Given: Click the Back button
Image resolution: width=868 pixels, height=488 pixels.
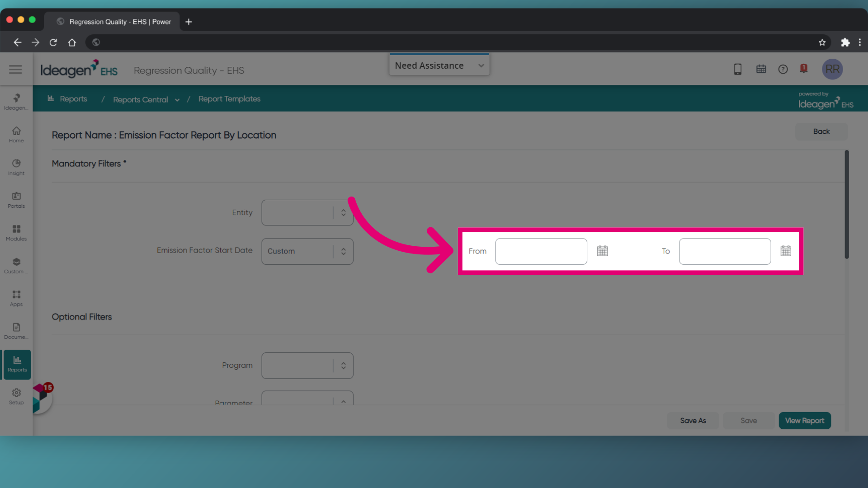Looking at the screenshot, I should click(821, 131).
